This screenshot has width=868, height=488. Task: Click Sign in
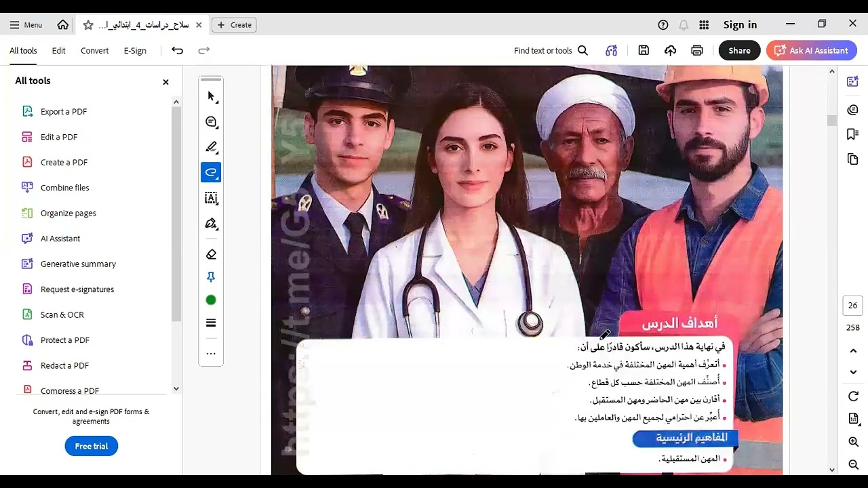pos(740,24)
